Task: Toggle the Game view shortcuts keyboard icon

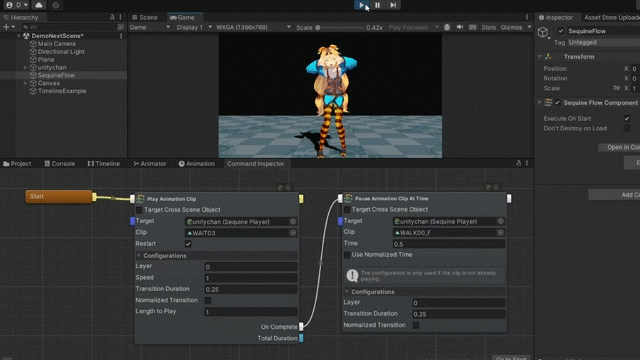Action: click(473, 27)
